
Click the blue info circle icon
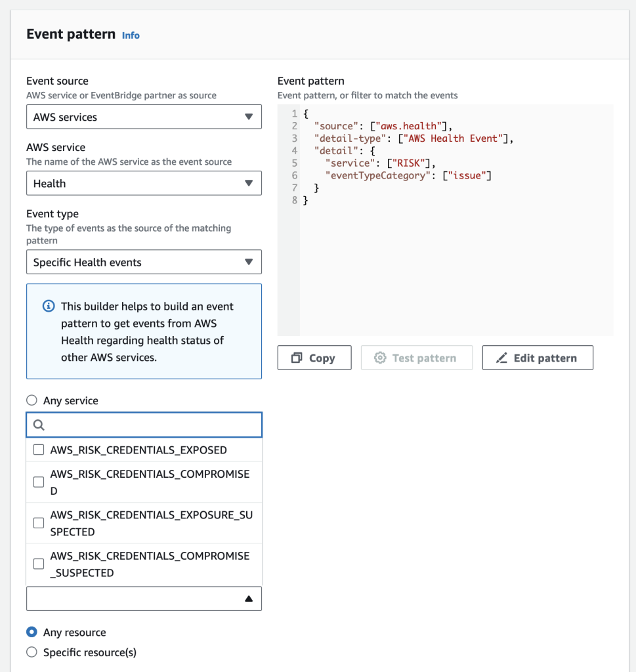[x=48, y=306]
